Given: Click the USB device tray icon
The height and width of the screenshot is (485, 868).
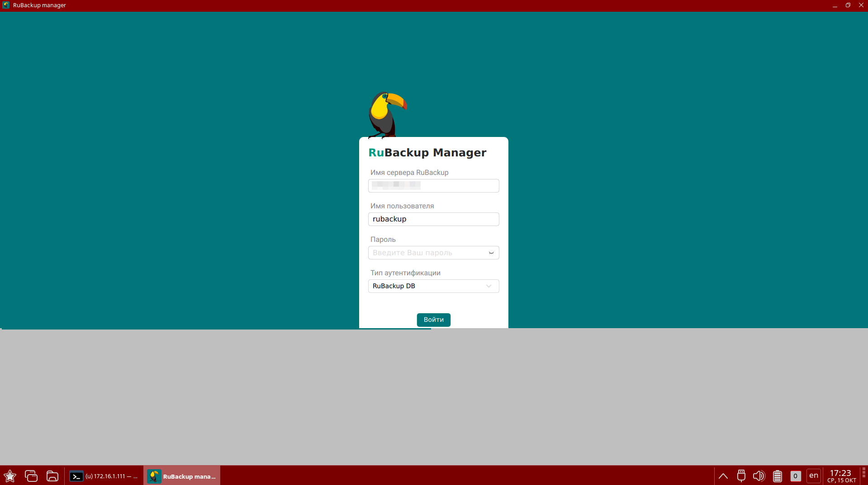Looking at the screenshot, I should point(741,476).
